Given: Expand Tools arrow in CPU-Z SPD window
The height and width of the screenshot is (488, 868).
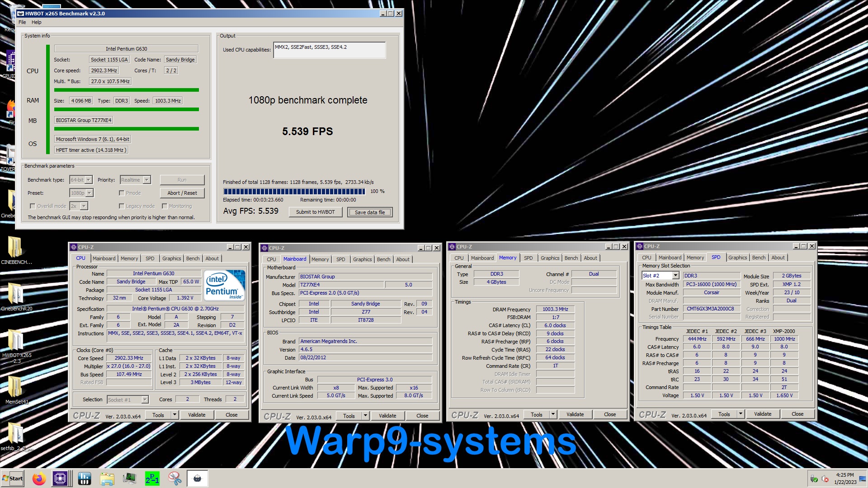Looking at the screenshot, I should point(741,414).
